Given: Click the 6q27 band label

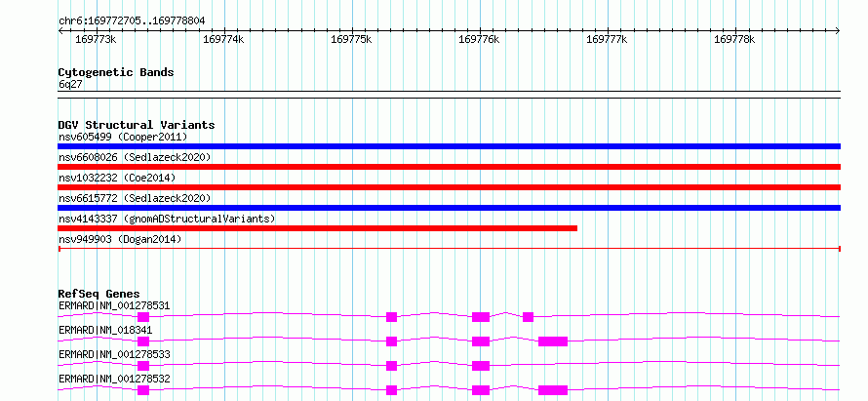Looking at the screenshot, I should click(x=70, y=85).
